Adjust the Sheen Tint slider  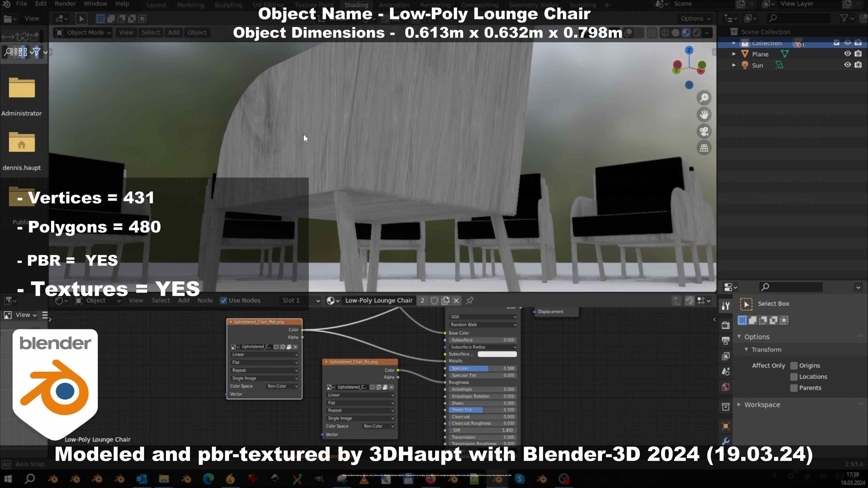(x=483, y=410)
